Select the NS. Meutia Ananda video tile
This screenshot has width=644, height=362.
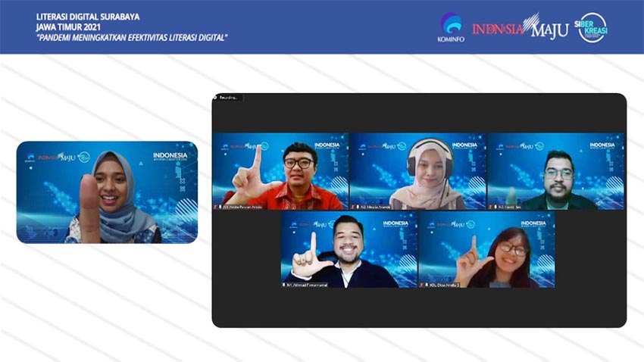point(418,171)
